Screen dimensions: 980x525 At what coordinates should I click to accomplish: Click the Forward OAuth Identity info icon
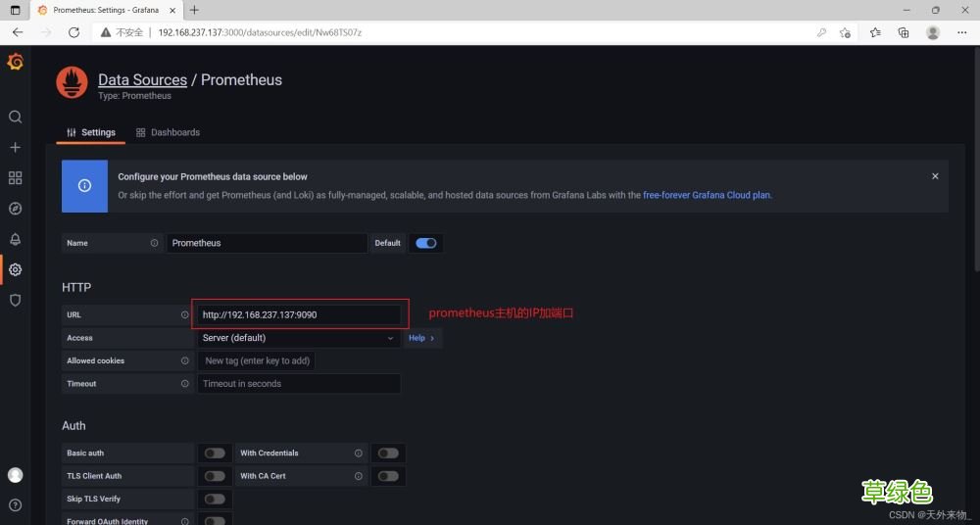(184, 521)
